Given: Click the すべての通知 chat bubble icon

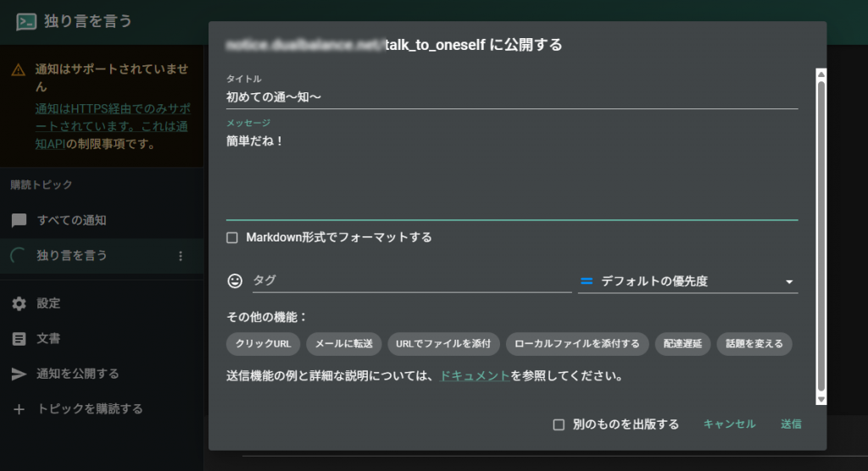Looking at the screenshot, I should (19, 220).
